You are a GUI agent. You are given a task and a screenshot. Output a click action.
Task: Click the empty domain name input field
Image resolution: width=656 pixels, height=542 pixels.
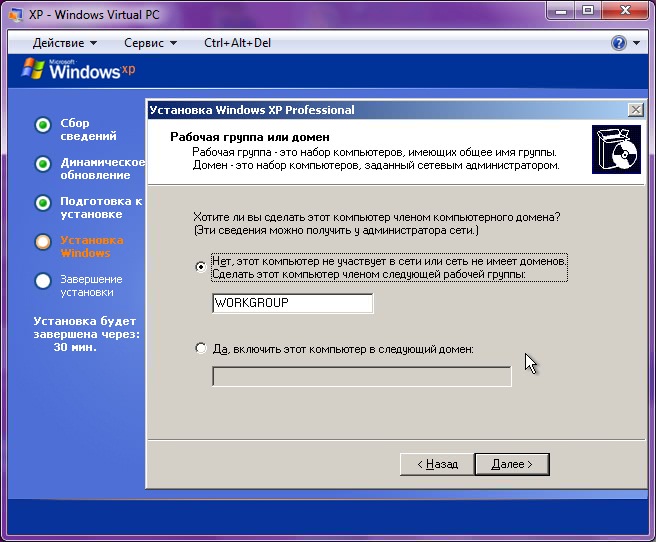(361, 376)
